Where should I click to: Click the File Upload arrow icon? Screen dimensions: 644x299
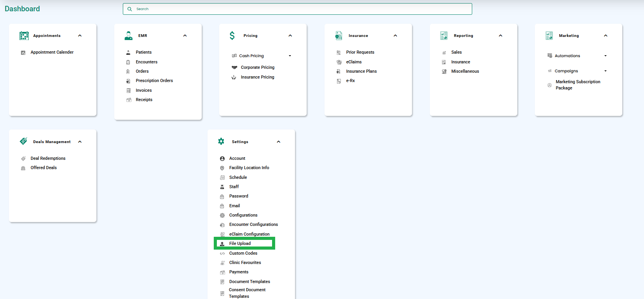pos(222,244)
